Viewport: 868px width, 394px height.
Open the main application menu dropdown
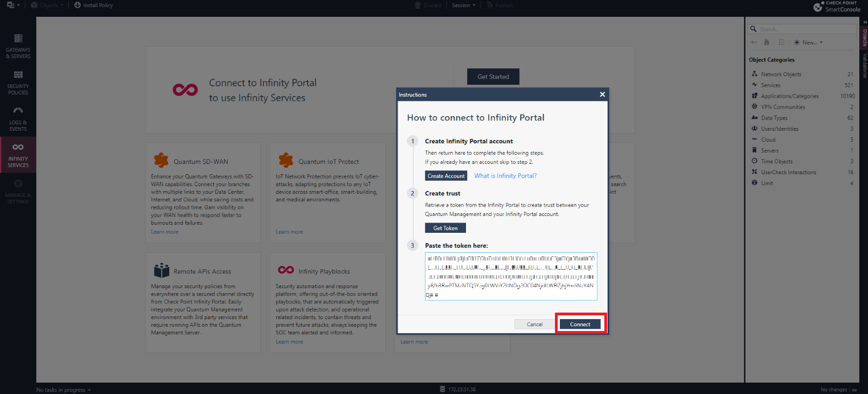(x=13, y=5)
